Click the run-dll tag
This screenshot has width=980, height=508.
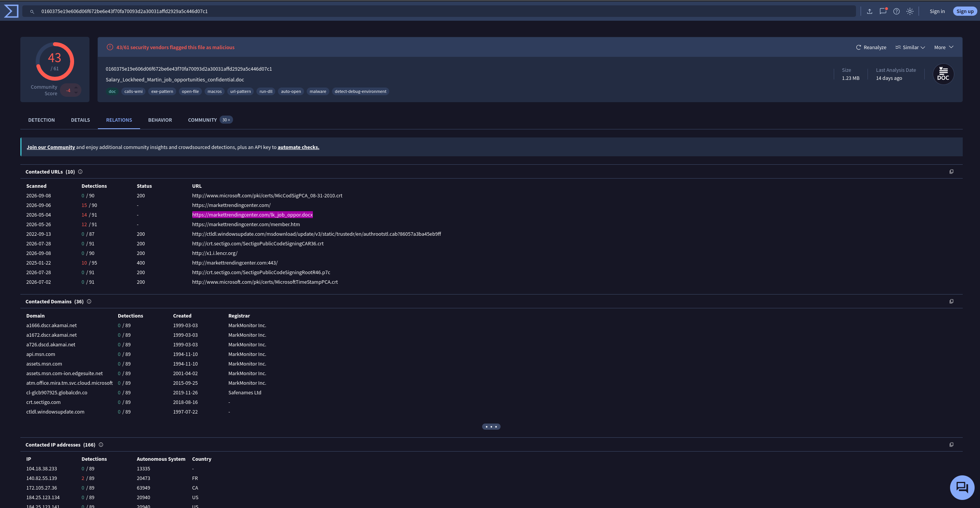click(x=266, y=91)
